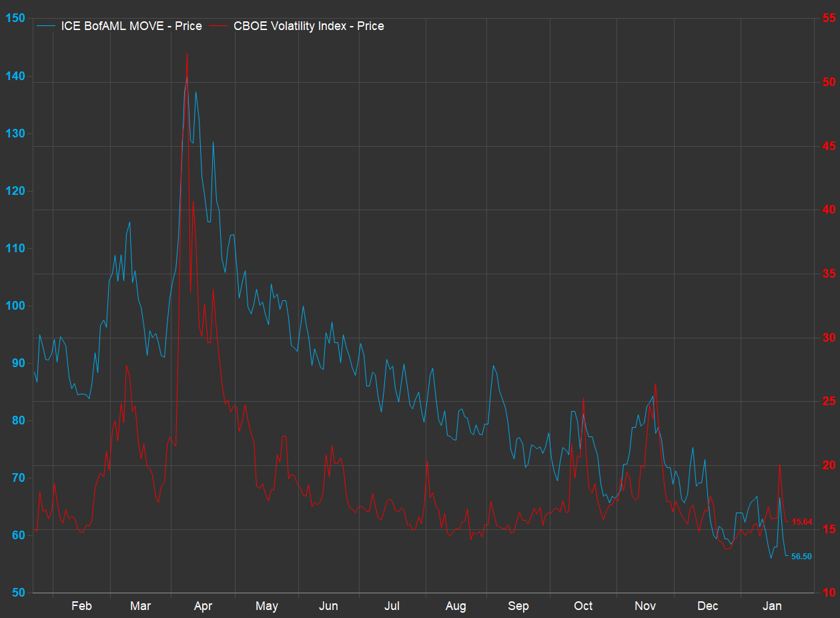Click the Jul label on time axis
Image resolution: width=840 pixels, height=618 pixels.
(x=392, y=606)
